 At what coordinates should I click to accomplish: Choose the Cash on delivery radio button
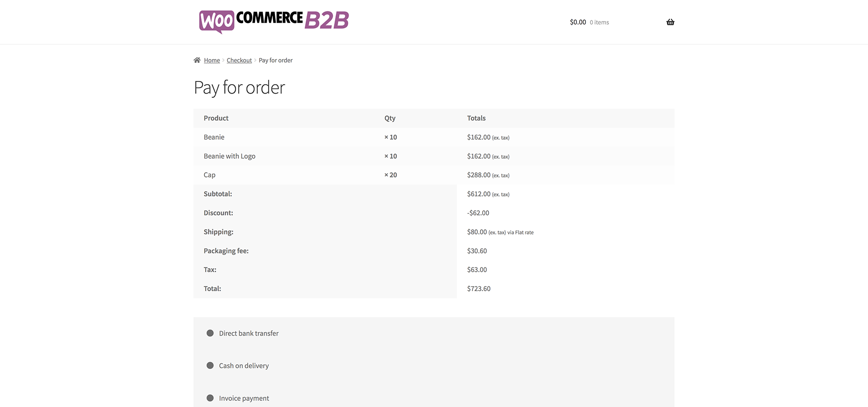click(x=210, y=365)
